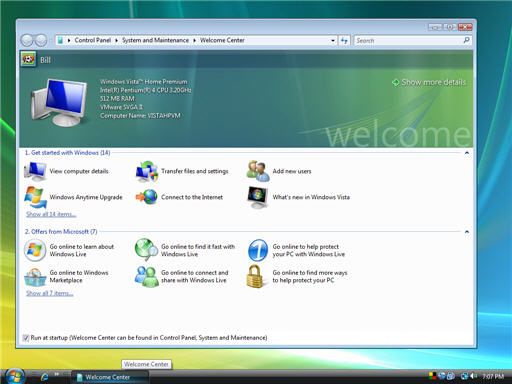Click the network tray icon
This screenshot has height=384, width=512.
coord(464,376)
